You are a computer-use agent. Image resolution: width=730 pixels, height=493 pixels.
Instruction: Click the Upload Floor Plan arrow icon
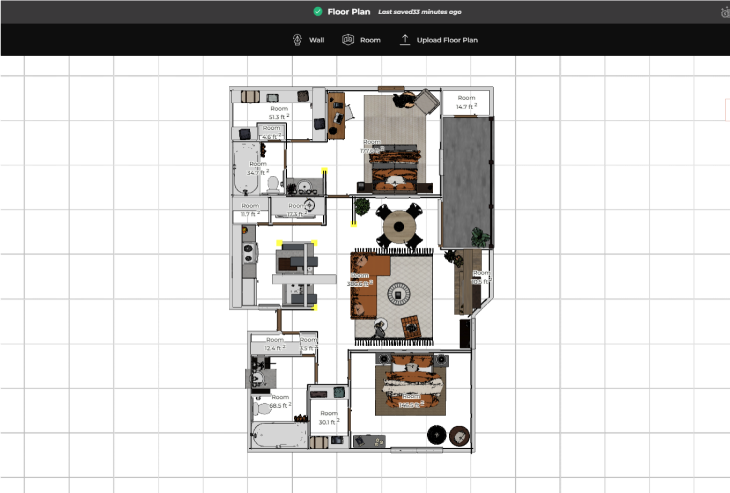[x=405, y=40]
